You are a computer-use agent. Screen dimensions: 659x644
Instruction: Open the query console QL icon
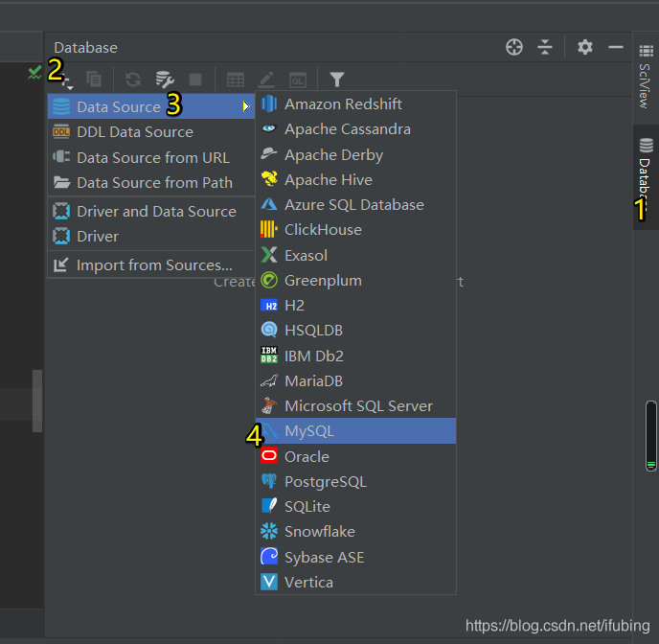pos(298,79)
